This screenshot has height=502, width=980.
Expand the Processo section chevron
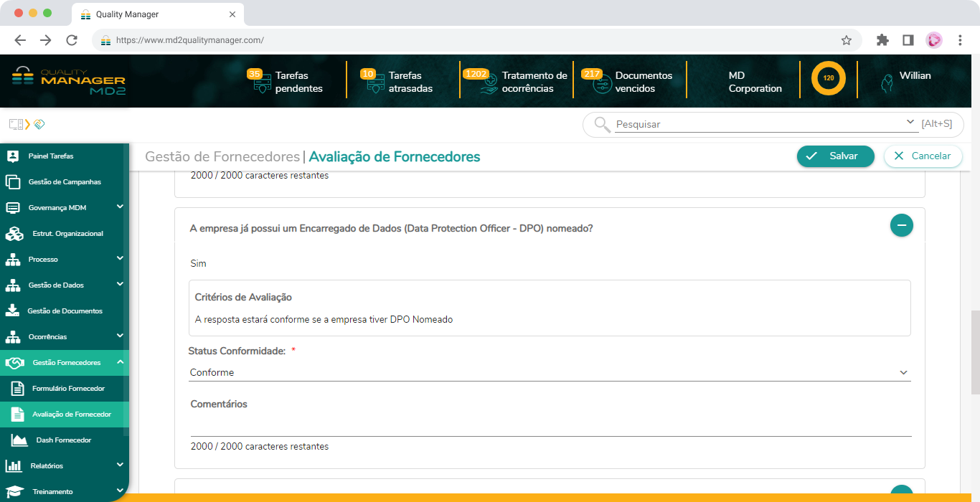coord(121,259)
